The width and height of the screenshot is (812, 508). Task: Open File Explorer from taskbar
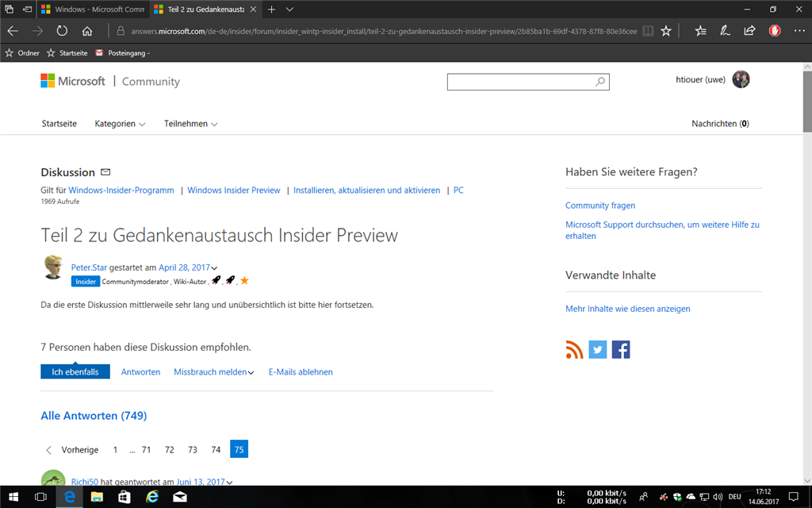(x=97, y=497)
